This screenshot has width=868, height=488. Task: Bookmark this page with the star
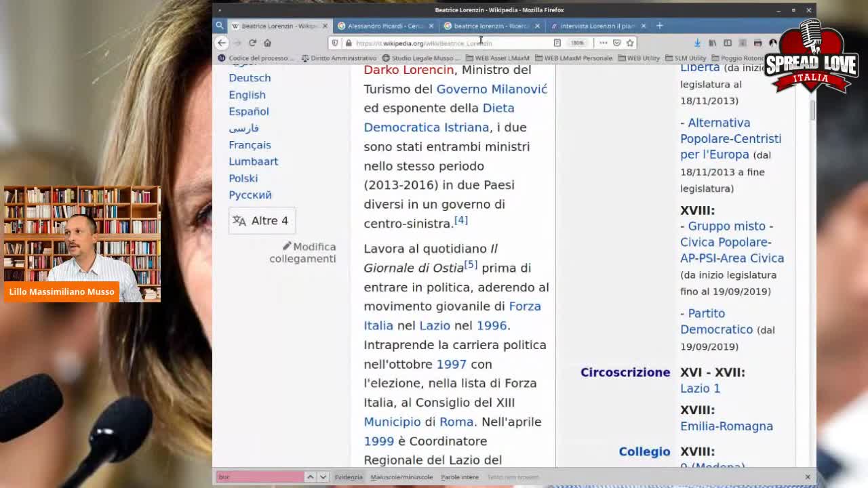tap(630, 43)
